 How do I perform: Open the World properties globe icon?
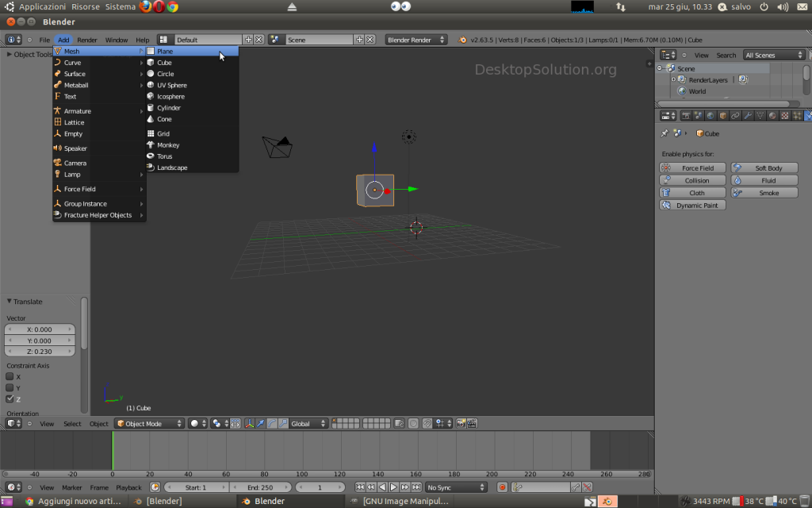pyautogui.click(x=710, y=115)
